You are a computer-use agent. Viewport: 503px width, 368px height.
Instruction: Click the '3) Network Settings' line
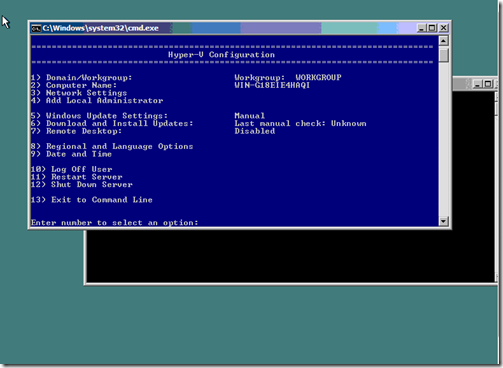(x=79, y=93)
